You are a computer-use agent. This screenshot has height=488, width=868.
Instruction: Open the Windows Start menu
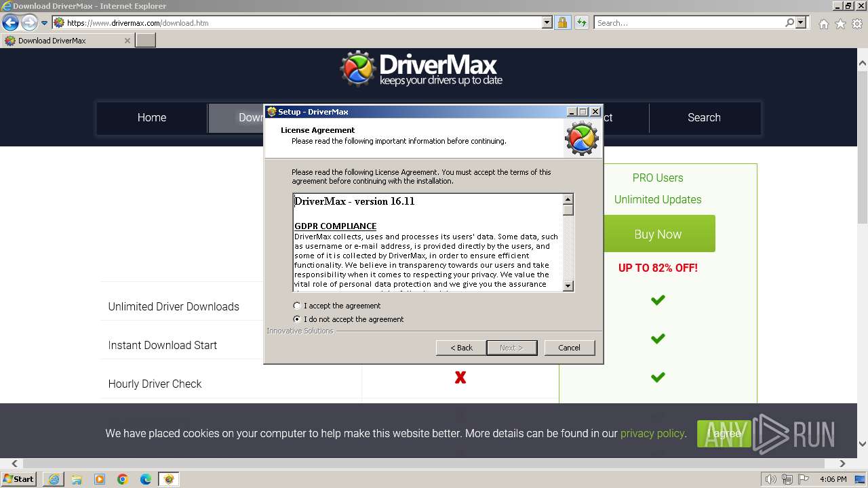tap(19, 479)
